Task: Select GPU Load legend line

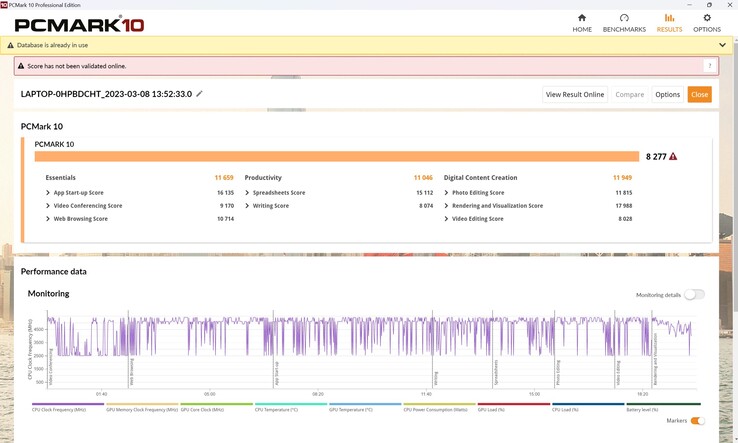Action: click(x=514, y=404)
